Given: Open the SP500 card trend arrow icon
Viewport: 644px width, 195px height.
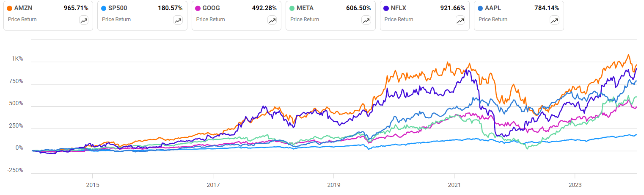Looking at the screenshot, I should (178, 20).
